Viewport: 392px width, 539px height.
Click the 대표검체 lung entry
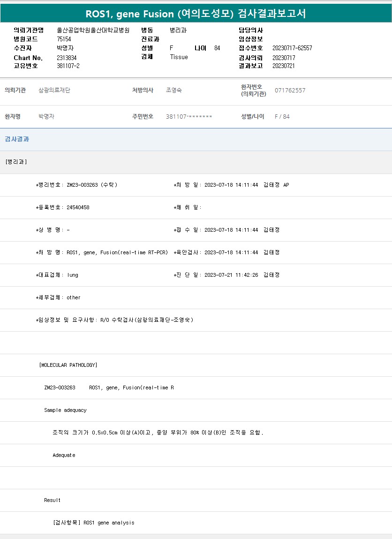click(73, 275)
